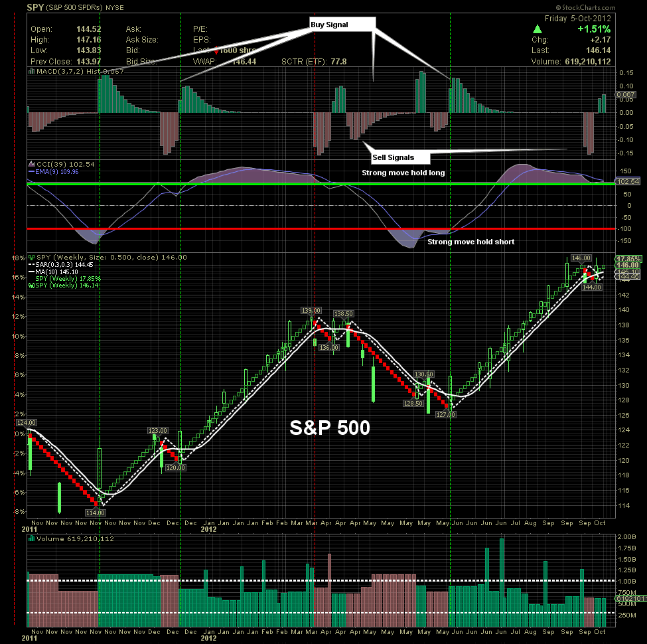This screenshot has height=644, width=647.
Task: Click the large 'S&P 500' chart title
Action: click(x=330, y=428)
